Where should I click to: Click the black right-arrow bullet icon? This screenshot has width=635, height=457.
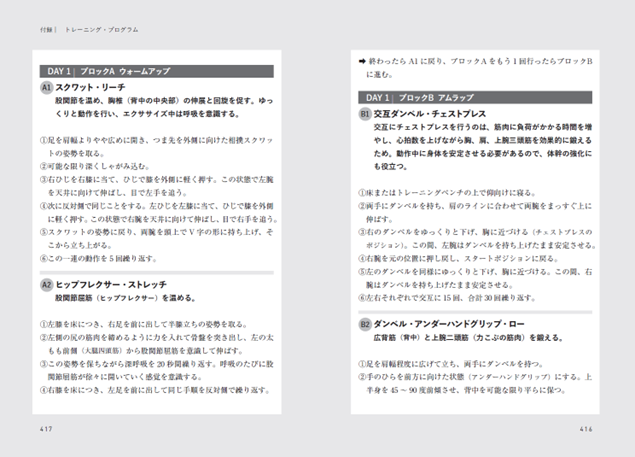point(362,62)
